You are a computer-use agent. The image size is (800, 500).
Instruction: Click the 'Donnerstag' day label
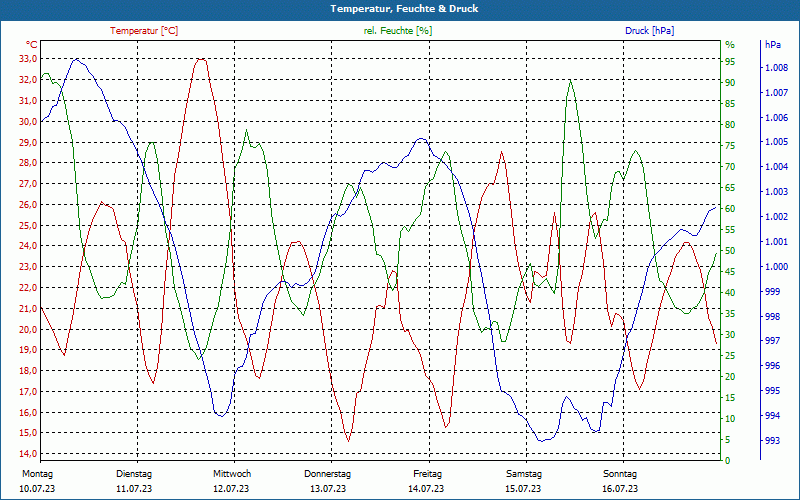pos(328,474)
